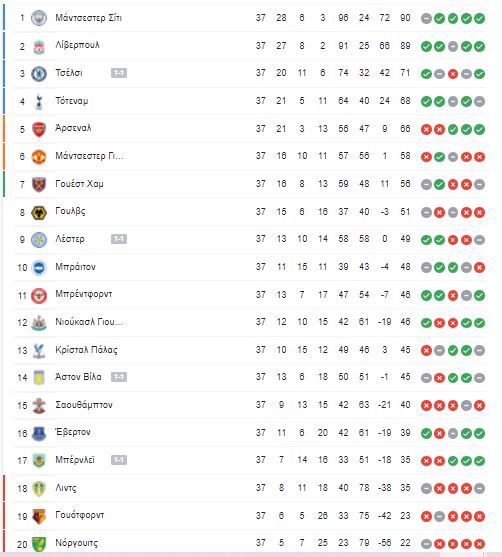Open the Τότεναμ team link
The width and height of the screenshot is (502, 557).
[71, 101]
